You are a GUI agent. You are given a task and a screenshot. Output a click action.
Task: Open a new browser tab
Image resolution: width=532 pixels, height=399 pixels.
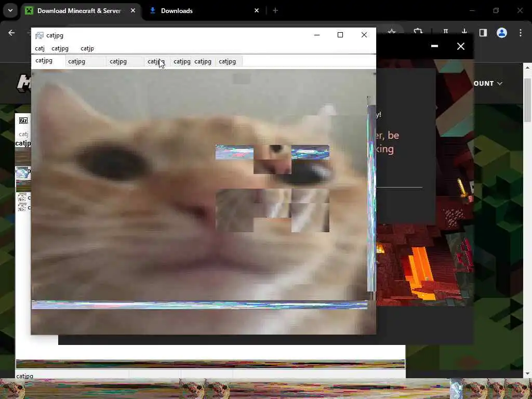tap(275, 11)
